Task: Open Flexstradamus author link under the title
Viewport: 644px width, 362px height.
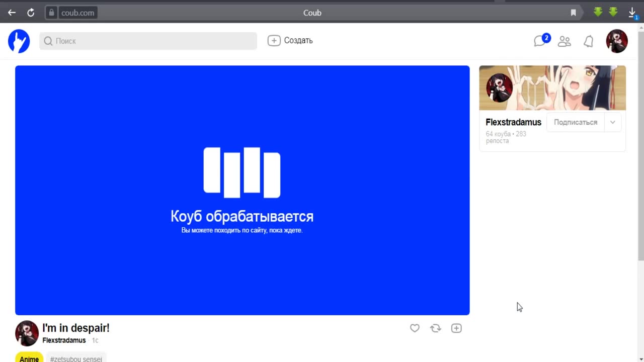Action: coord(64,340)
